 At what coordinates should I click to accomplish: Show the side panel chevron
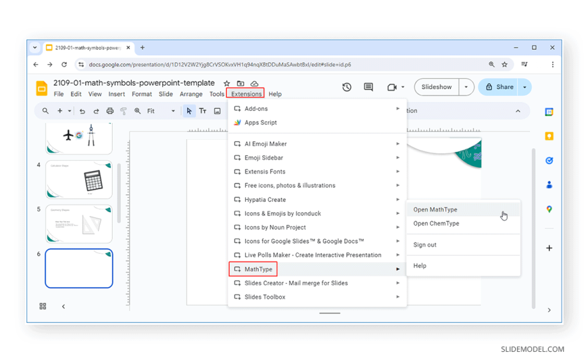pyautogui.click(x=549, y=310)
